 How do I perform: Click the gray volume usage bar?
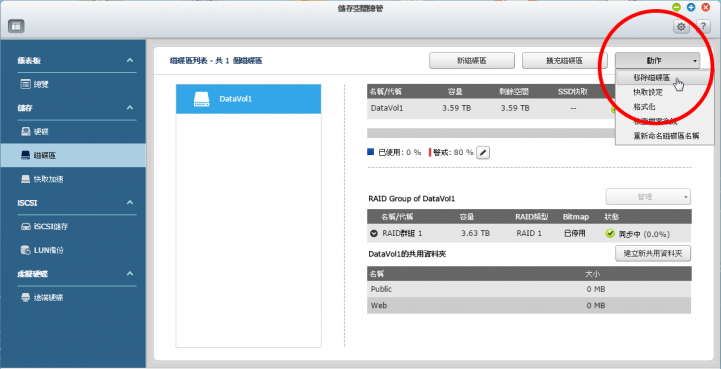click(x=491, y=133)
